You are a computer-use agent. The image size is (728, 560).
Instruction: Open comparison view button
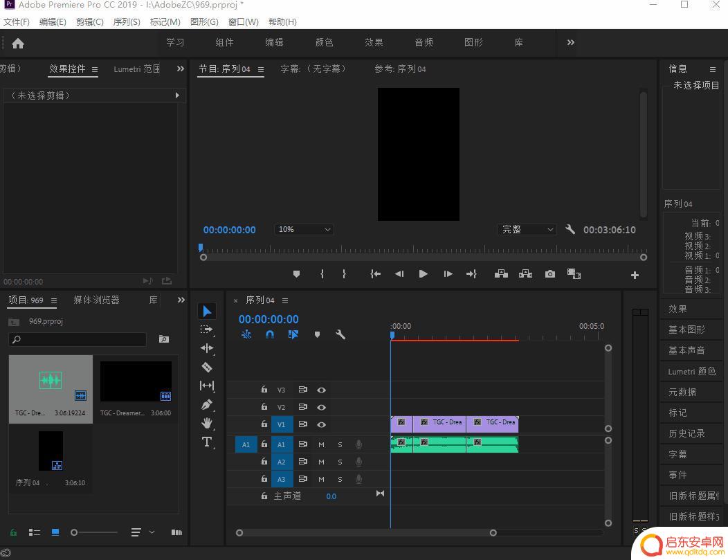pos(574,274)
